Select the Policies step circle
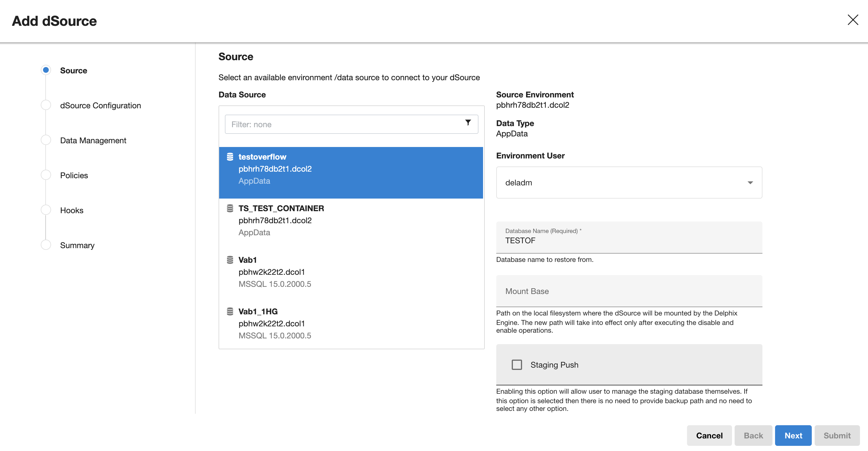The width and height of the screenshot is (868, 451). tap(46, 175)
